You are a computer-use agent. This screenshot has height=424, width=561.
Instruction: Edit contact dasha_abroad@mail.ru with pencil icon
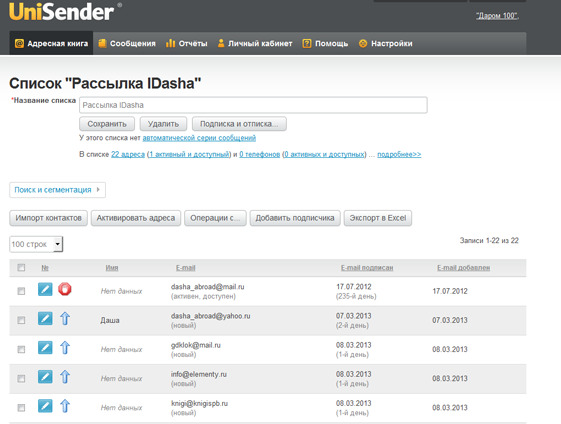(x=45, y=289)
